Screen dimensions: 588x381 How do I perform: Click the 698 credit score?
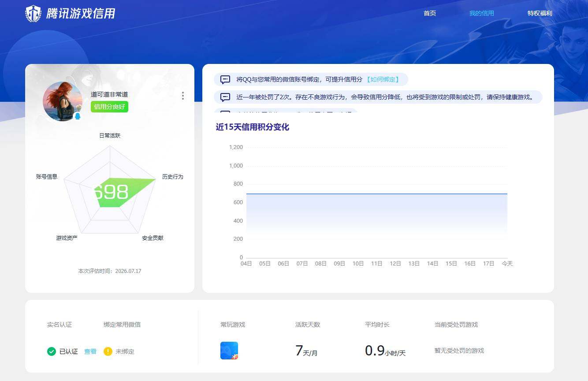click(111, 192)
